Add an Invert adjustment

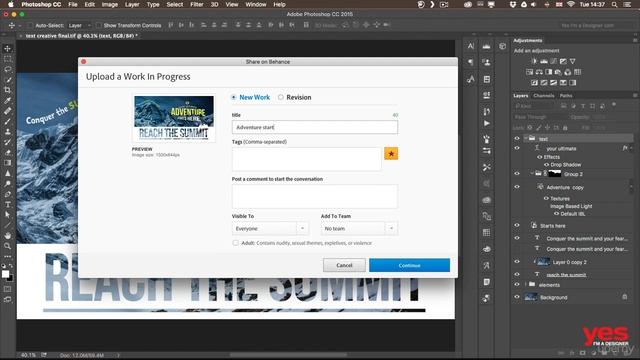(534, 82)
